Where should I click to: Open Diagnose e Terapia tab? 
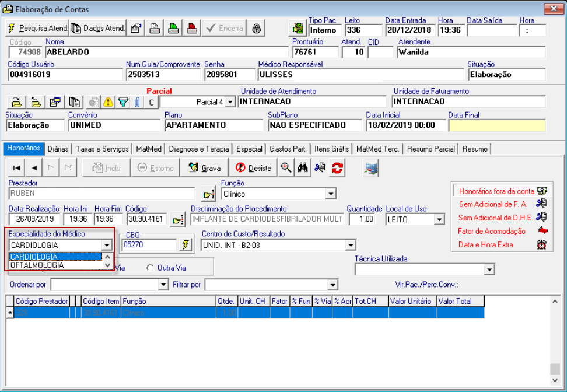click(199, 149)
